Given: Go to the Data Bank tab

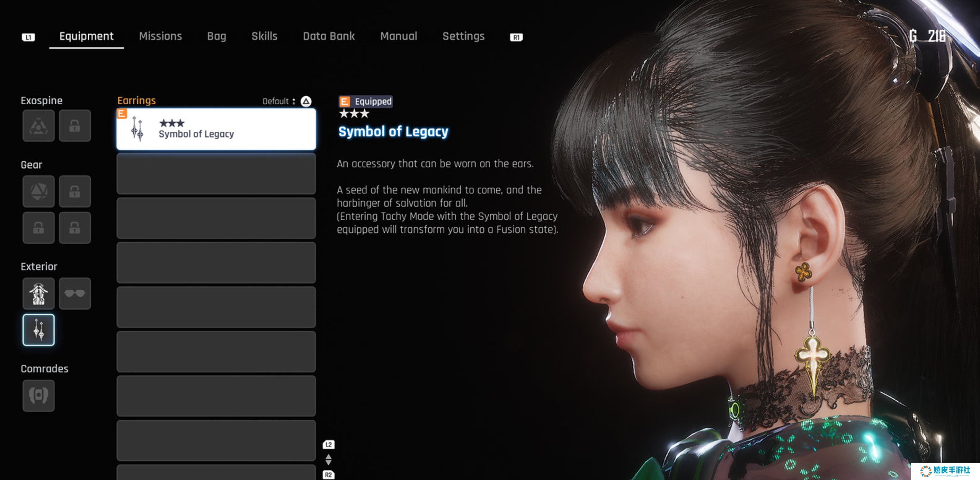Looking at the screenshot, I should coord(329,36).
